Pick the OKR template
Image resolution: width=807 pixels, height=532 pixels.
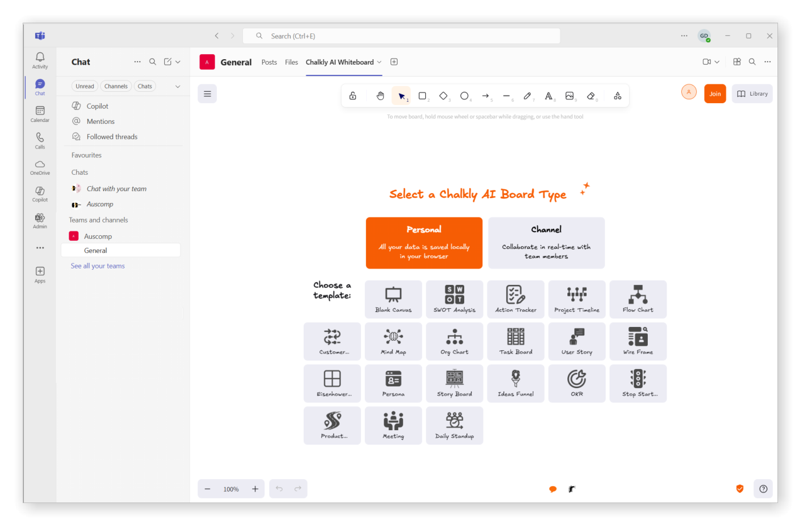click(577, 384)
